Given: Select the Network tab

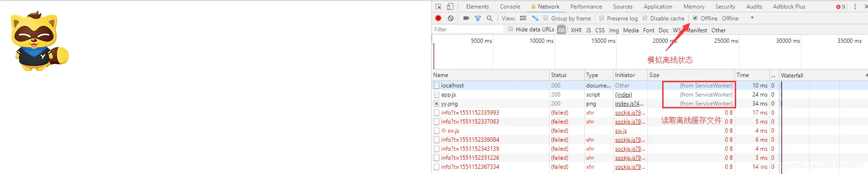Looking at the screenshot, I should [x=545, y=7].
